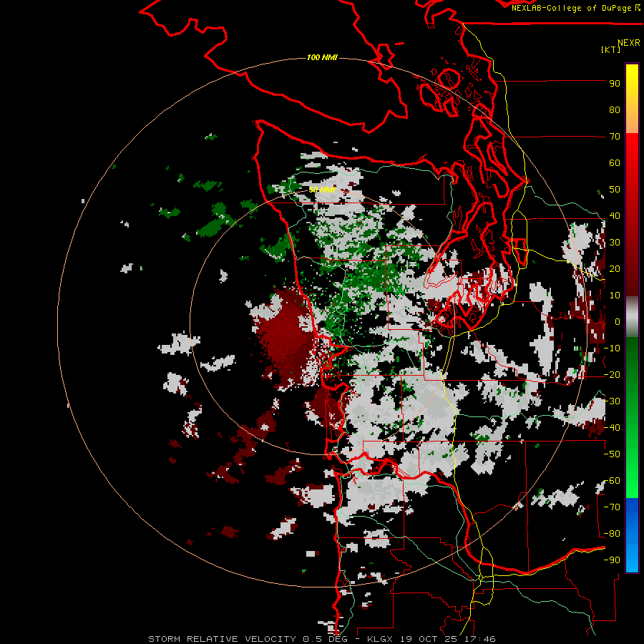
Task: Click the -60 value on velocity scale
Action: (612, 481)
